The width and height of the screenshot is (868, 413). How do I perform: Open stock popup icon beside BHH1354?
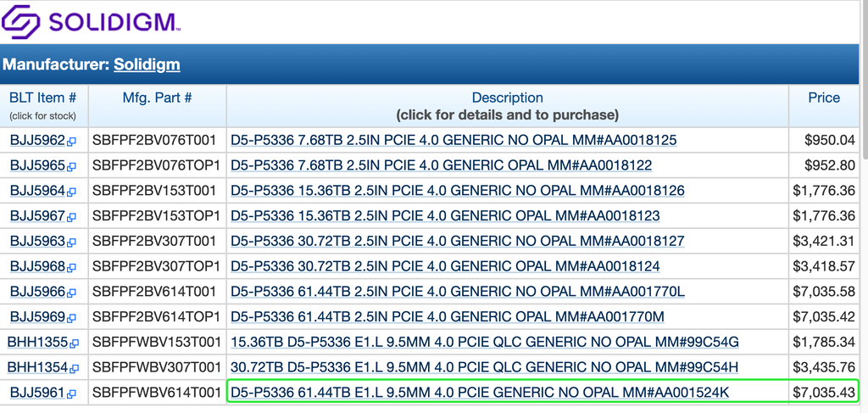click(74, 369)
